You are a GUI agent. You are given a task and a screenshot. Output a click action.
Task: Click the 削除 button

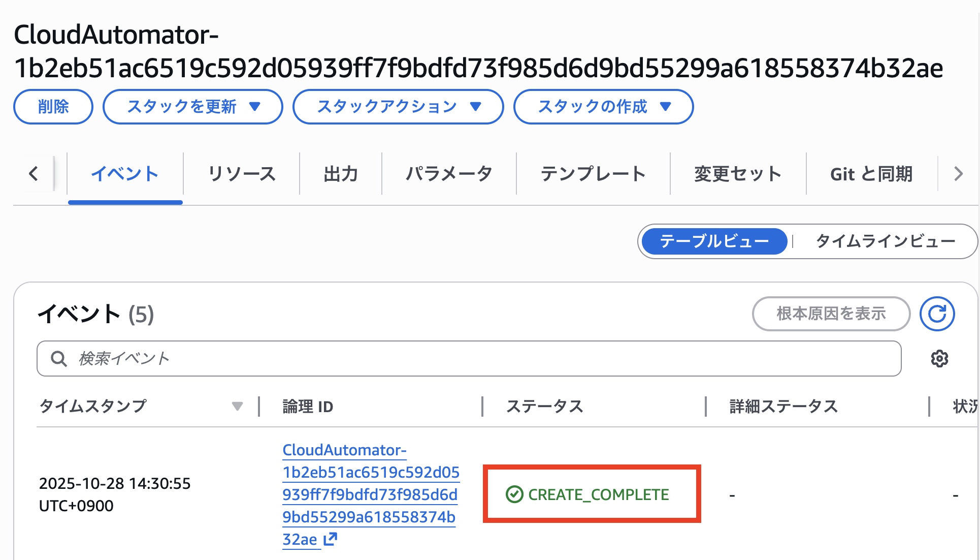point(53,107)
